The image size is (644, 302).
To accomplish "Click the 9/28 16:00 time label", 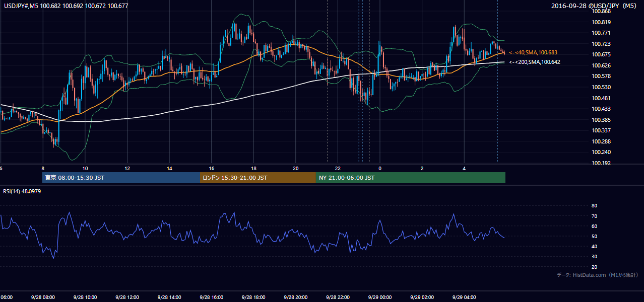I will 212,297.
